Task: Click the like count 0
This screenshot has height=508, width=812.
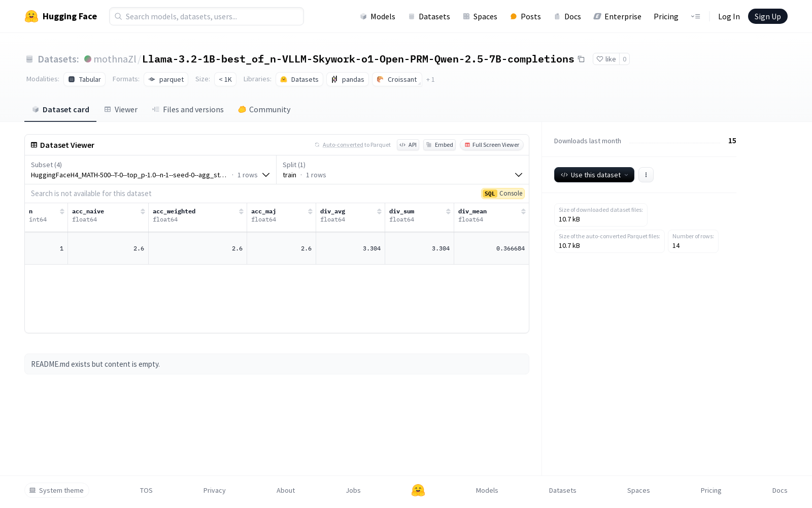Action: pyautogui.click(x=625, y=59)
